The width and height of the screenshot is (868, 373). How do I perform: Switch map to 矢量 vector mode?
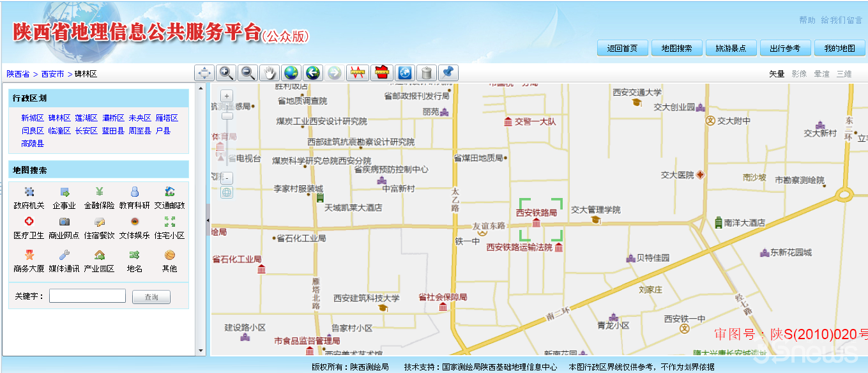[x=776, y=74]
